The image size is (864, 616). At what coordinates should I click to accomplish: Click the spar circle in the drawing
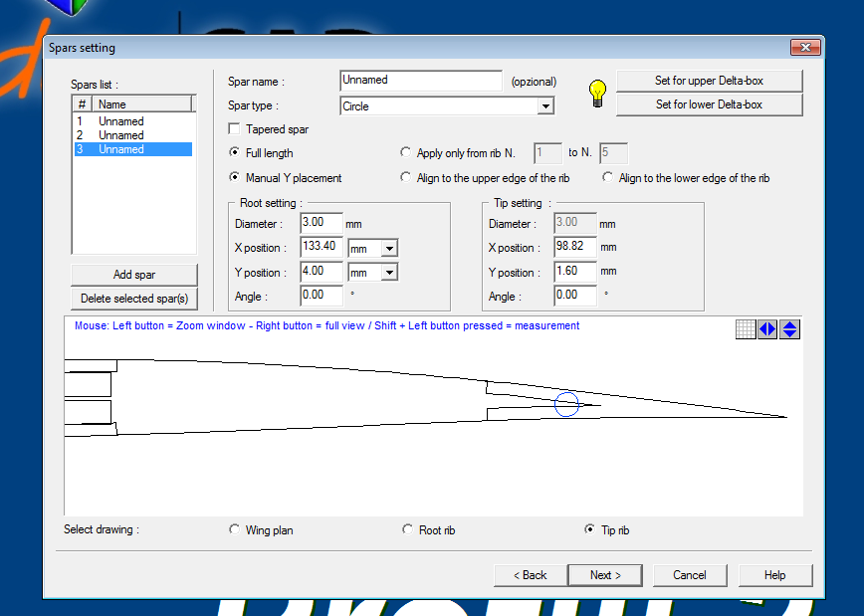coord(566,404)
